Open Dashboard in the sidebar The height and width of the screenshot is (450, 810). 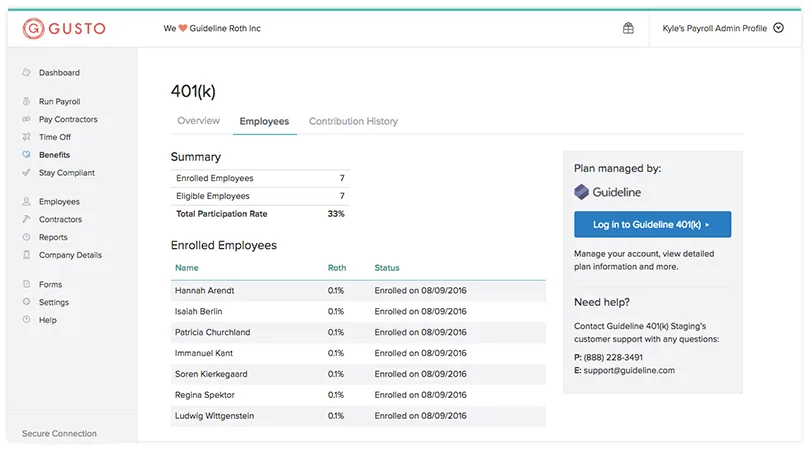[59, 73]
